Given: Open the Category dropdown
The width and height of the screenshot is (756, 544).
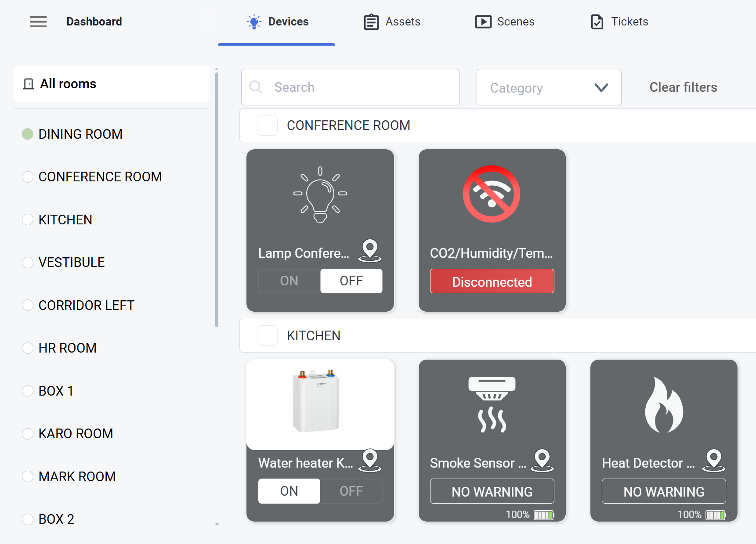Looking at the screenshot, I should coord(549,87).
